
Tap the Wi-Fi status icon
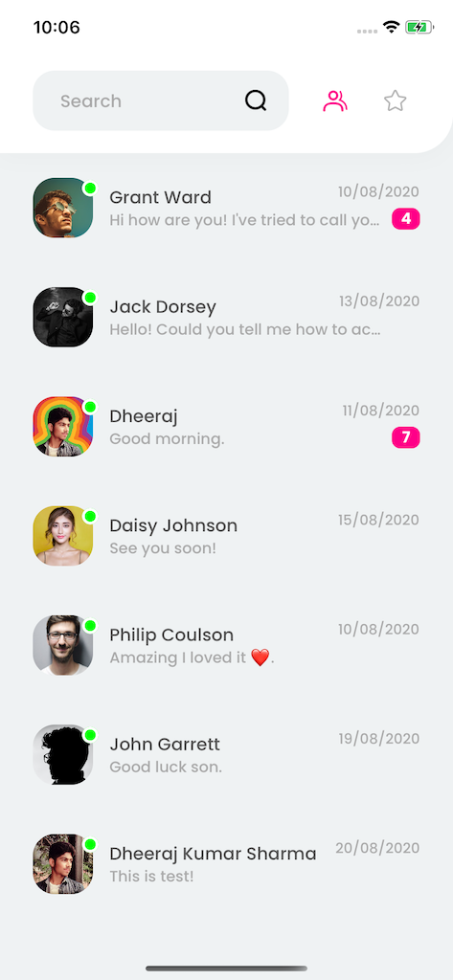pyautogui.click(x=392, y=27)
